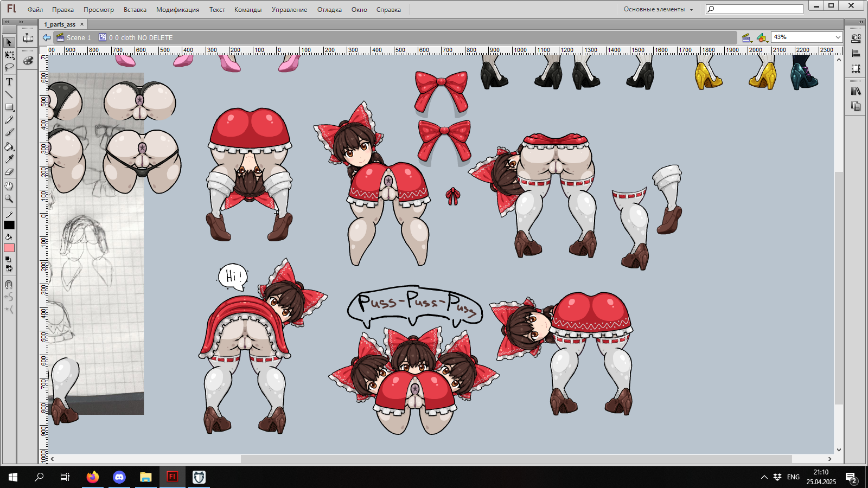This screenshot has width=868, height=488.
Task: Click the black stroke color swatch
Action: [x=9, y=226]
